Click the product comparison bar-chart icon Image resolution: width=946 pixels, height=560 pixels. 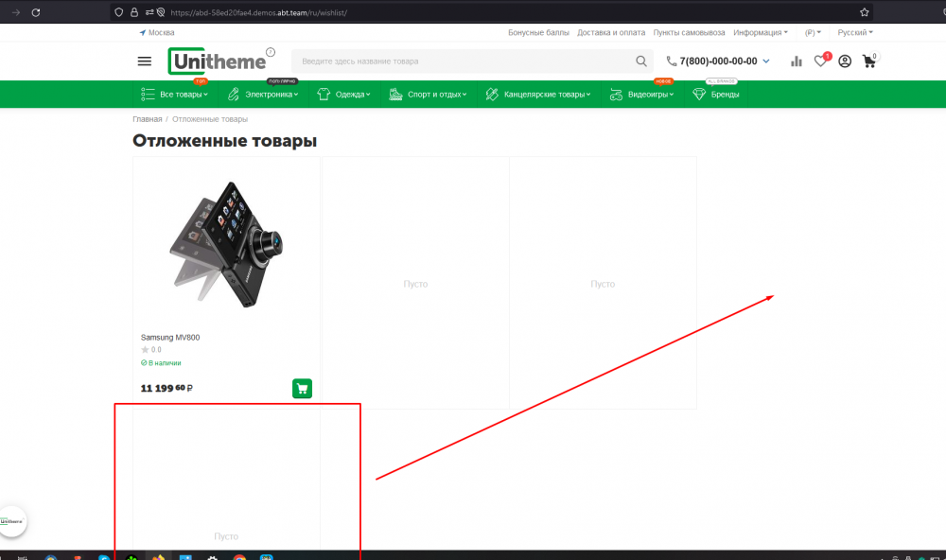coord(796,61)
